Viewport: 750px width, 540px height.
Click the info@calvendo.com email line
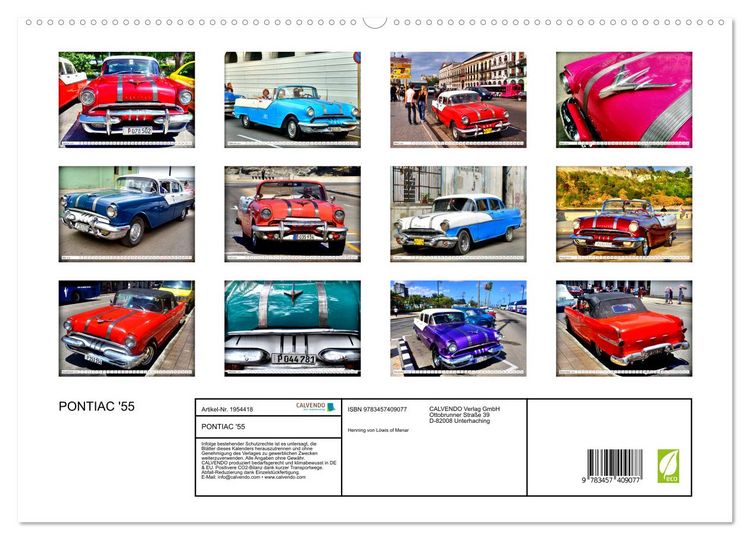point(253,477)
